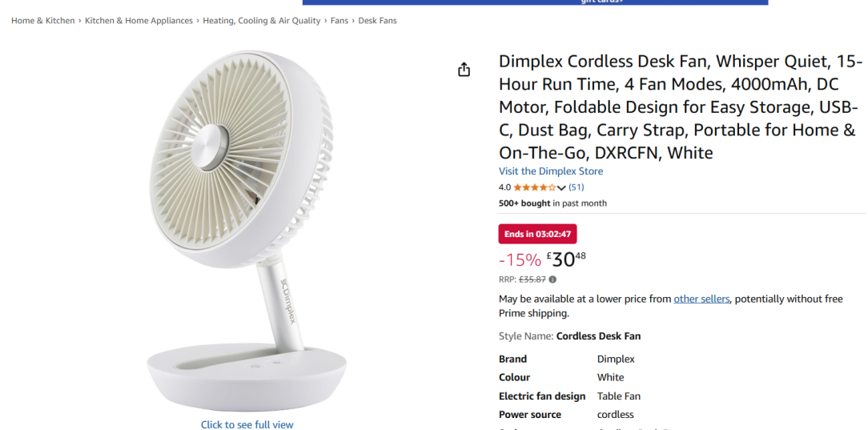Click the blue gift cards banner
868x430 pixels.
tap(535, 2)
